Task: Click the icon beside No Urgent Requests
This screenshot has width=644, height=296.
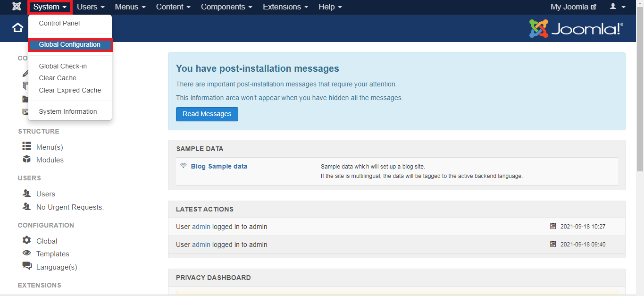Action: pyautogui.click(x=26, y=206)
